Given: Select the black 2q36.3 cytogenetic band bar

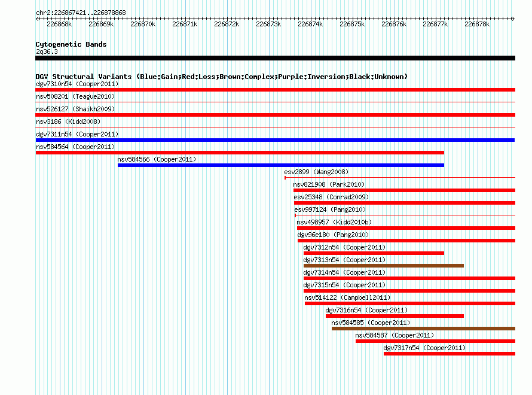Looking at the screenshot, I should (x=275, y=58).
